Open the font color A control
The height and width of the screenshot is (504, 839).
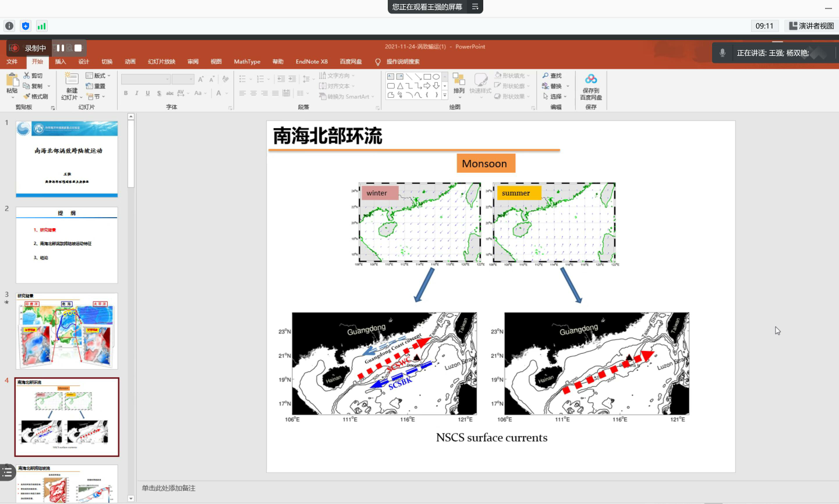tap(219, 93)
